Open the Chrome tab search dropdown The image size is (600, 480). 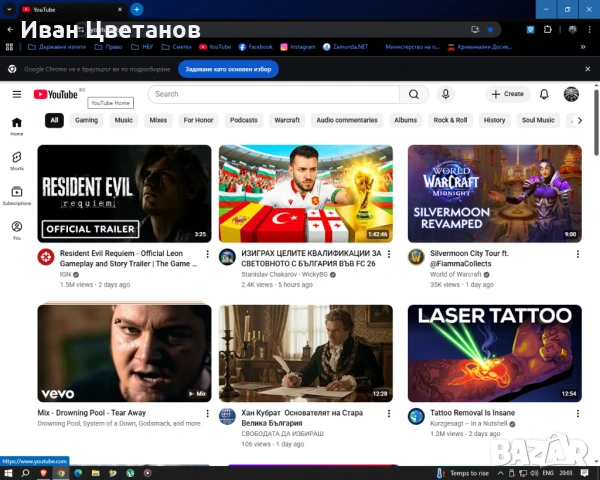[9, 9]
